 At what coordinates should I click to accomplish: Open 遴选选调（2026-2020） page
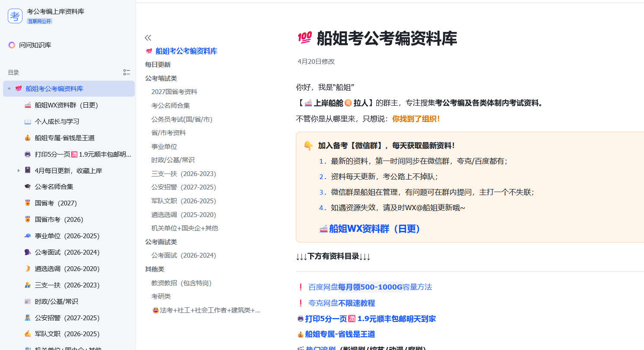tap(67, 268)
